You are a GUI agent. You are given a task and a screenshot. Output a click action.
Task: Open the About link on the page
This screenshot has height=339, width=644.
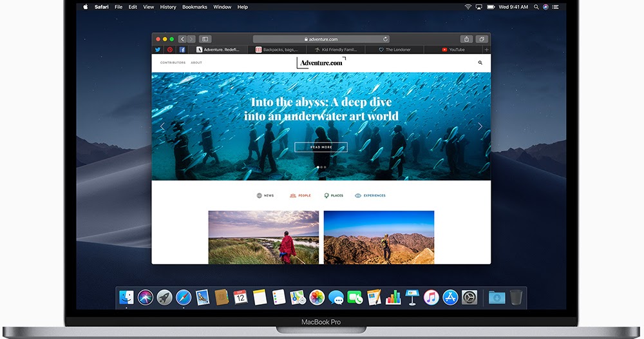[x=196, y=63]
